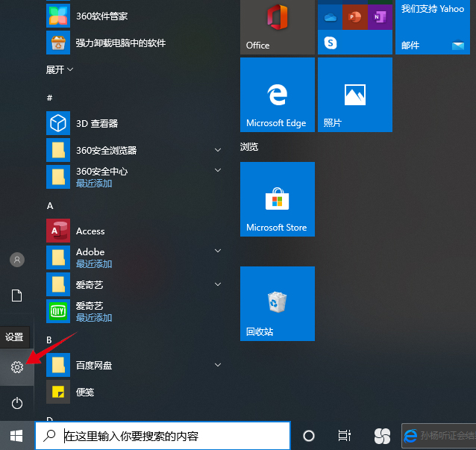Open the small PowerPoint tile
Viewport: 476px width, 450px height.
coord(355,17)
